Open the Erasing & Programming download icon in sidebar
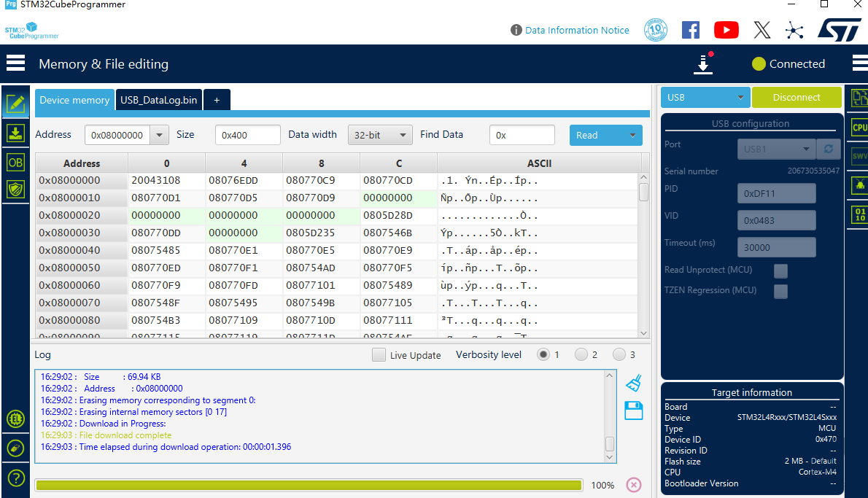Viewport: 868px width, 498px height. [x=15, y=133]
